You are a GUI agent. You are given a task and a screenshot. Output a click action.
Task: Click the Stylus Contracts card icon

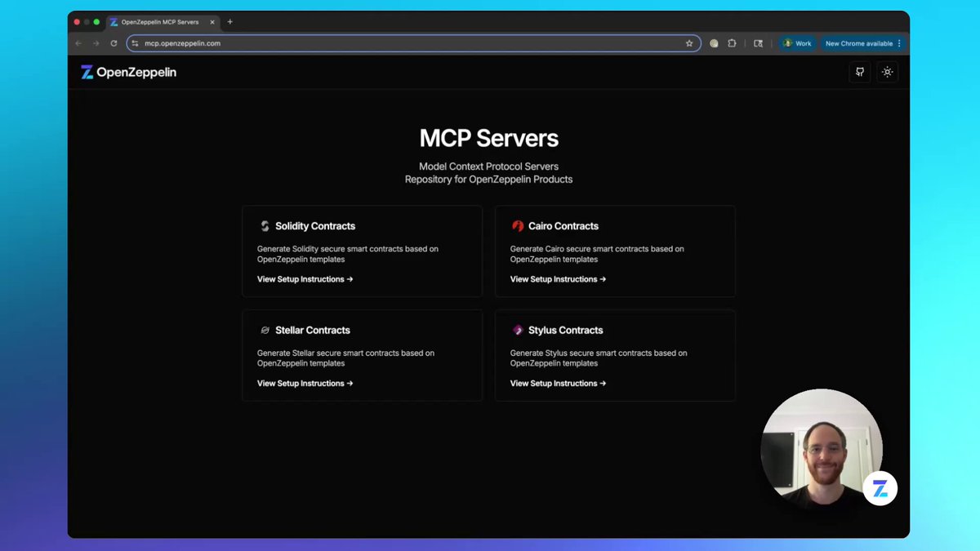[x=518, y=331]
